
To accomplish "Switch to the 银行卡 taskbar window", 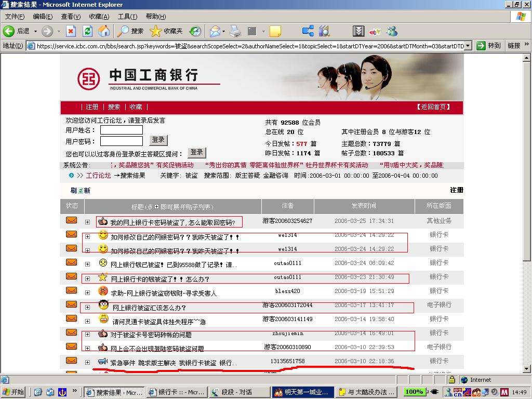I will (x=177, y=392).
